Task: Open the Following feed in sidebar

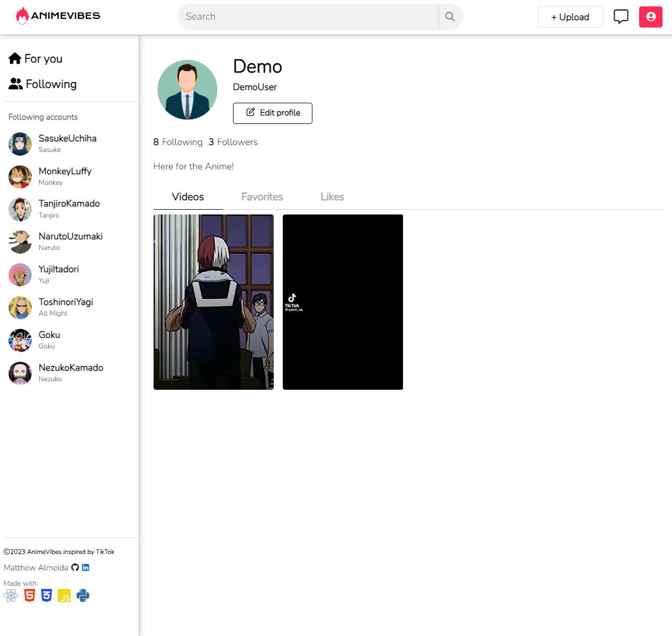Action: pos(43,84)
